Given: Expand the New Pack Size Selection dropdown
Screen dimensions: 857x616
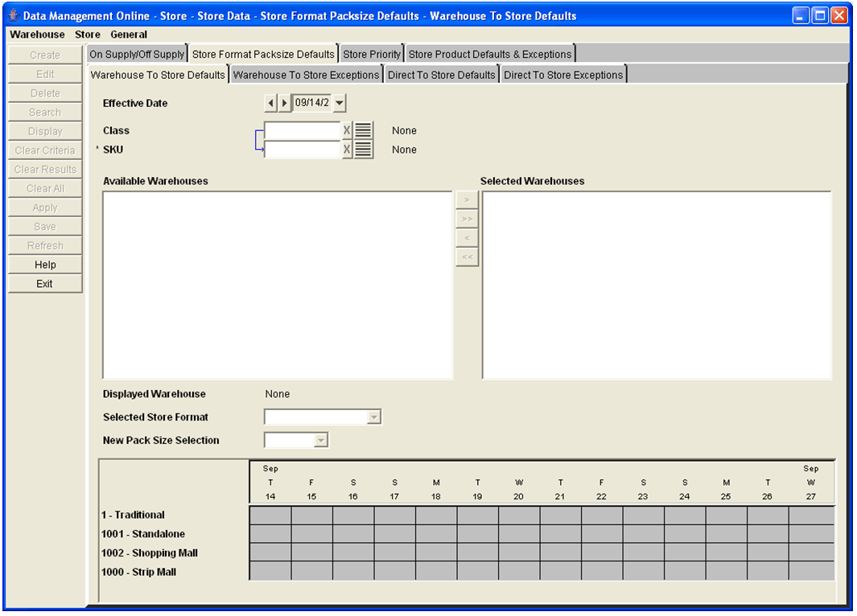Looking at the screenshot, I should [321, 440].
